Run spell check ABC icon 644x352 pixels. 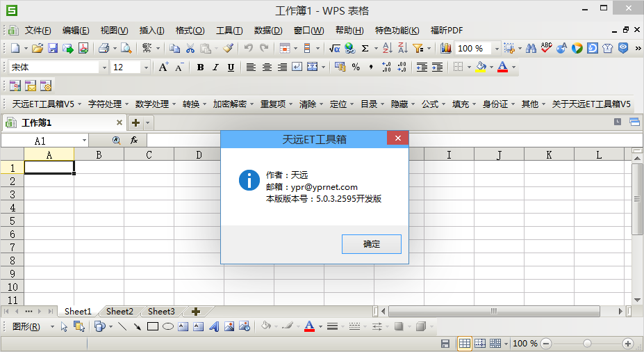click(546, 48)
